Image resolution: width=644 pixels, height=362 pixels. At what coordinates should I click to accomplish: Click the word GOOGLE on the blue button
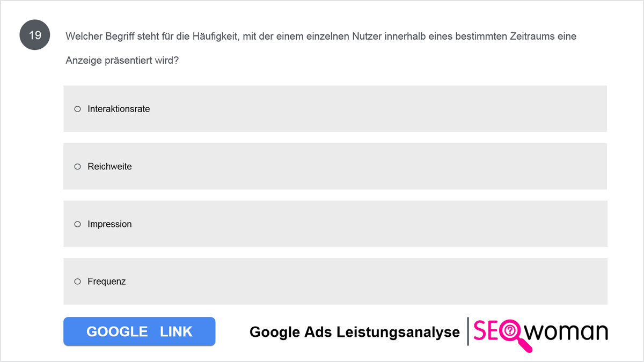coord(117,331)
